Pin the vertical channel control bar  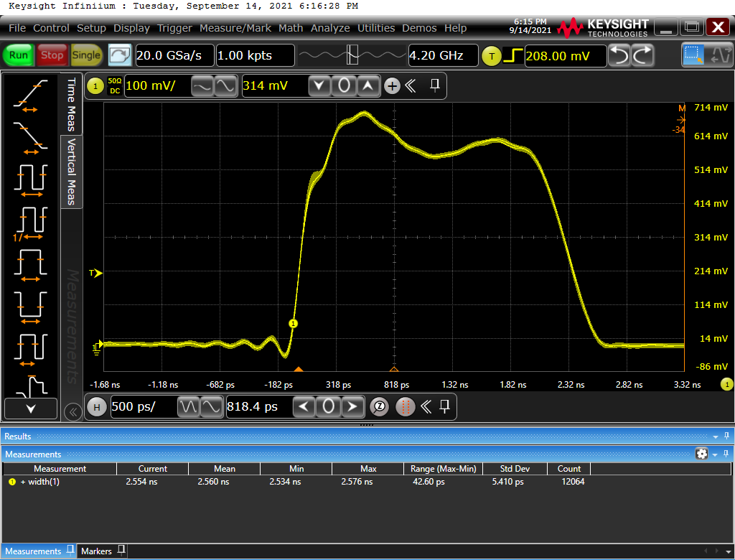(434, 86)
